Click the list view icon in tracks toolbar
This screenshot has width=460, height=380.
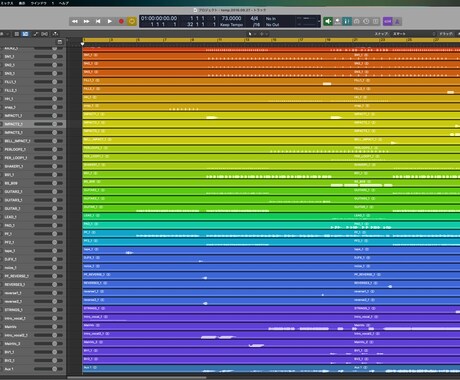click(17, 34)
